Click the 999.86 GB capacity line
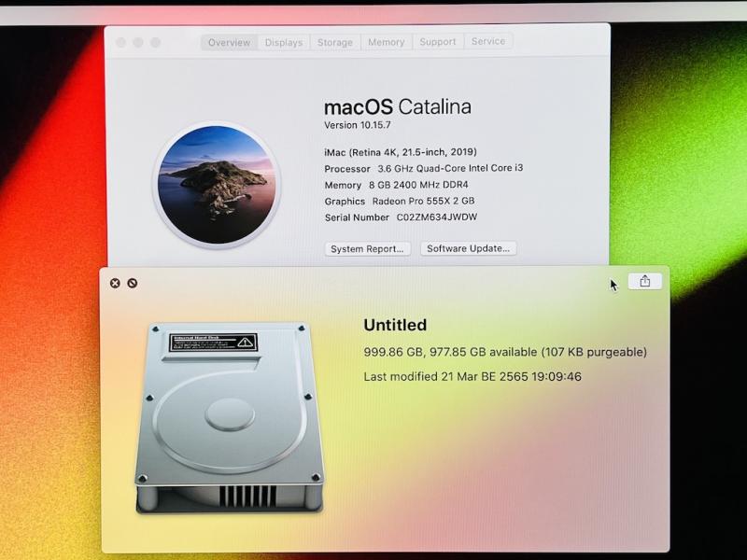This screenshot has width=747, height=560. (x=505, y=353)
